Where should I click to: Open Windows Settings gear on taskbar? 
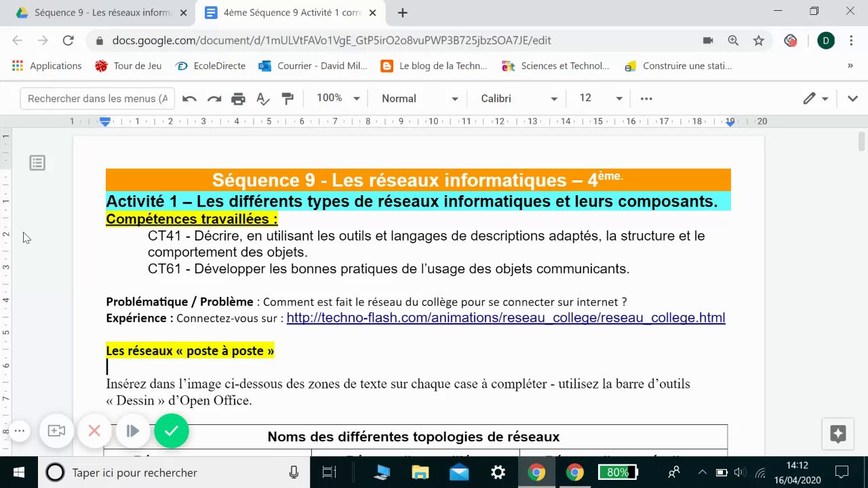coord(498,472)
